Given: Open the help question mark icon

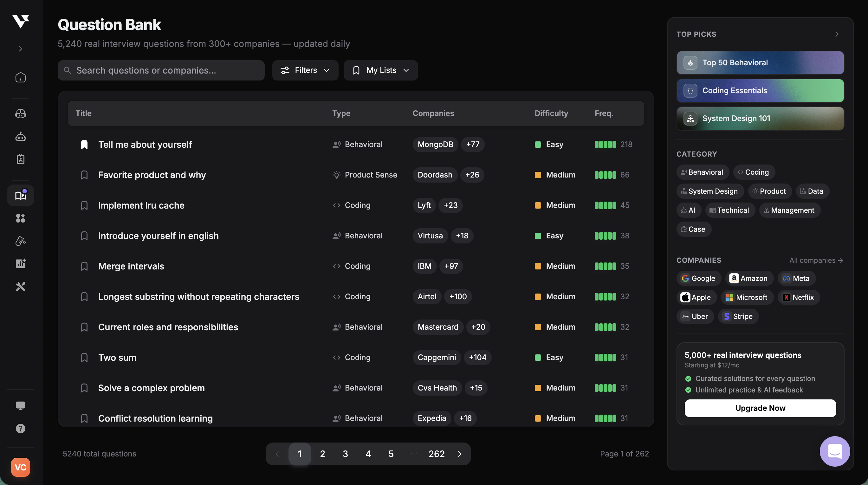Looking at the screenshot, I should 21,428.
